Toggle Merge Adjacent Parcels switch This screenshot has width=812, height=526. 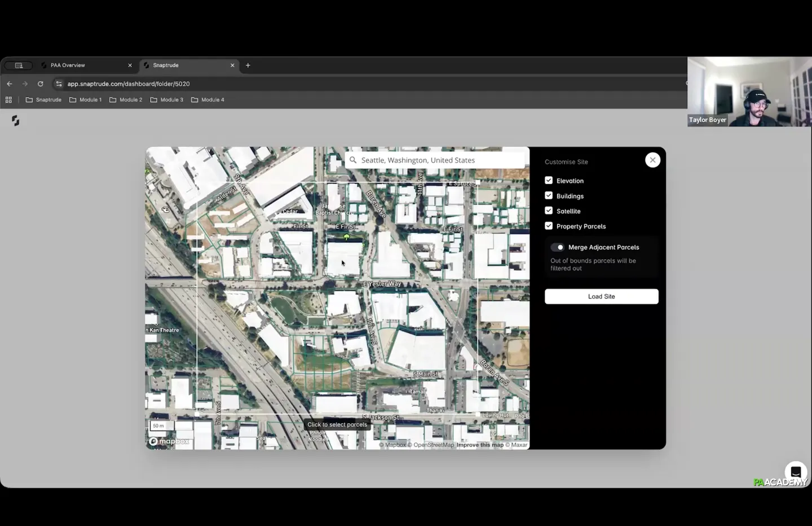pyautogui.click(x=558, y=247)
